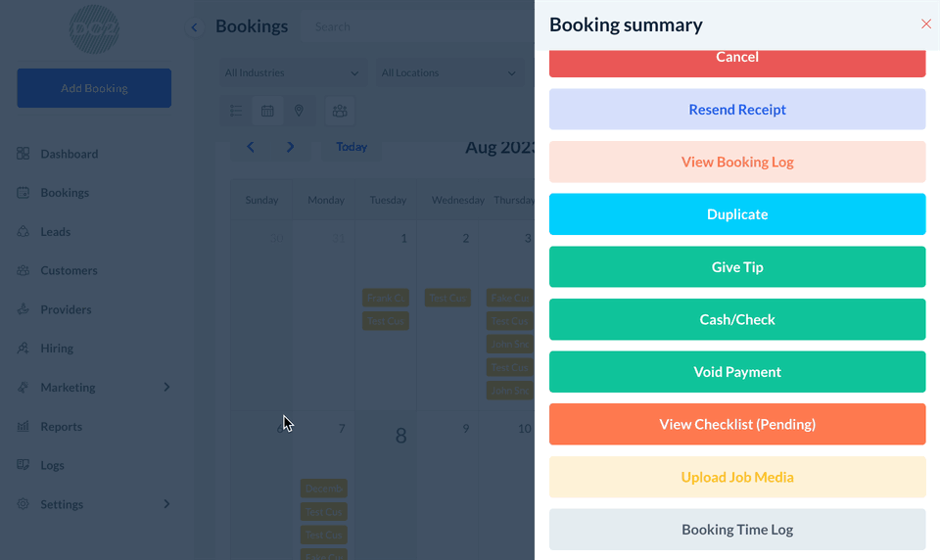The image size is (940, 560).
Task: Select calendar day 8
Action: coord(401,436)
